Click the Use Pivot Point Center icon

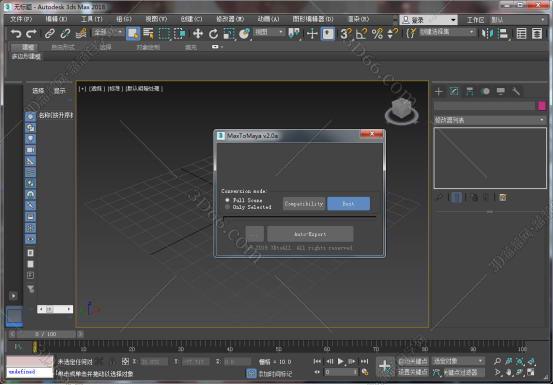(x=294, y=34)
